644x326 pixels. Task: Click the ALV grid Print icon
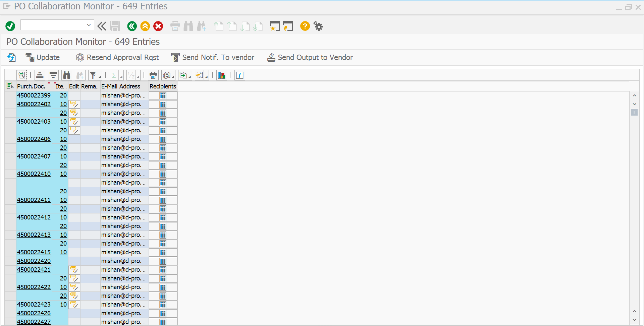(153, 75)
